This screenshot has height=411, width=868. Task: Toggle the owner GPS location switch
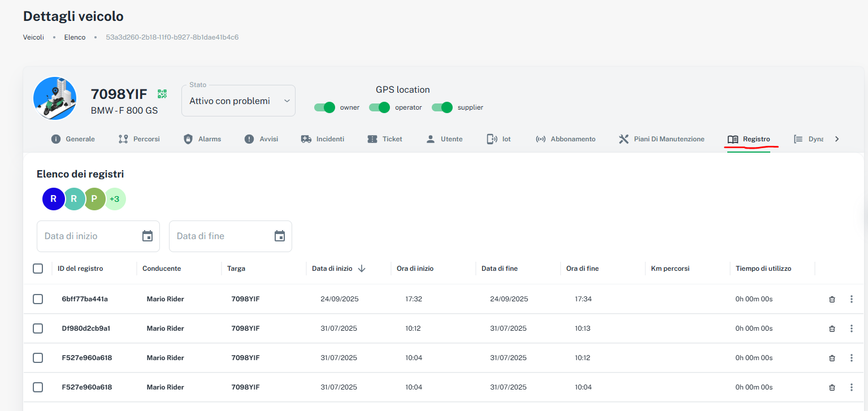pos(325,107)
